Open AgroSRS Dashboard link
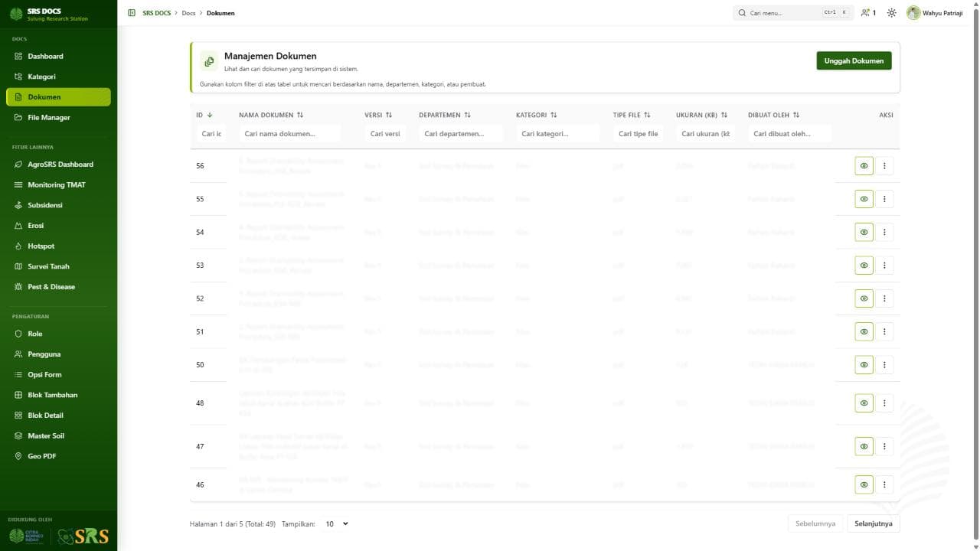 [x=58, y=164]
